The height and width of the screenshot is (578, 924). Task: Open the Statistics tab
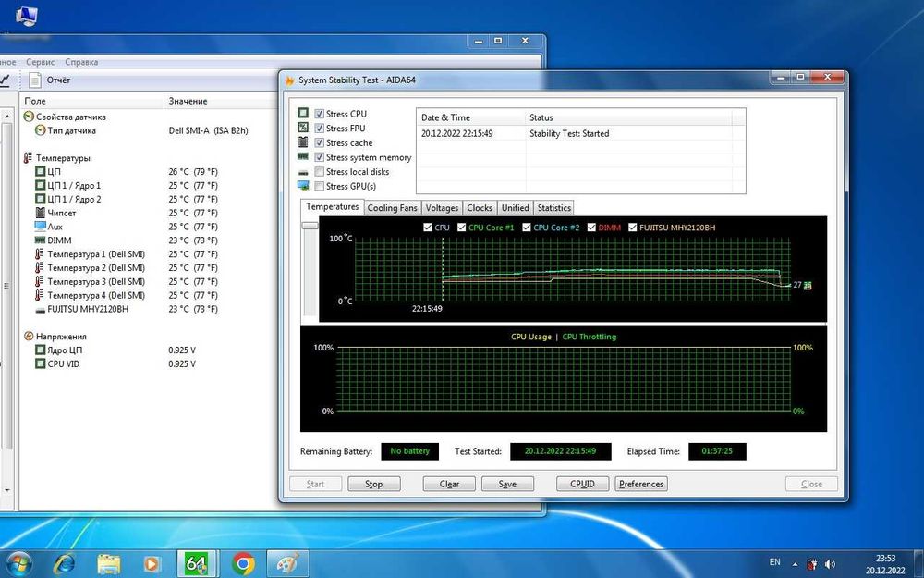point(553,208)
